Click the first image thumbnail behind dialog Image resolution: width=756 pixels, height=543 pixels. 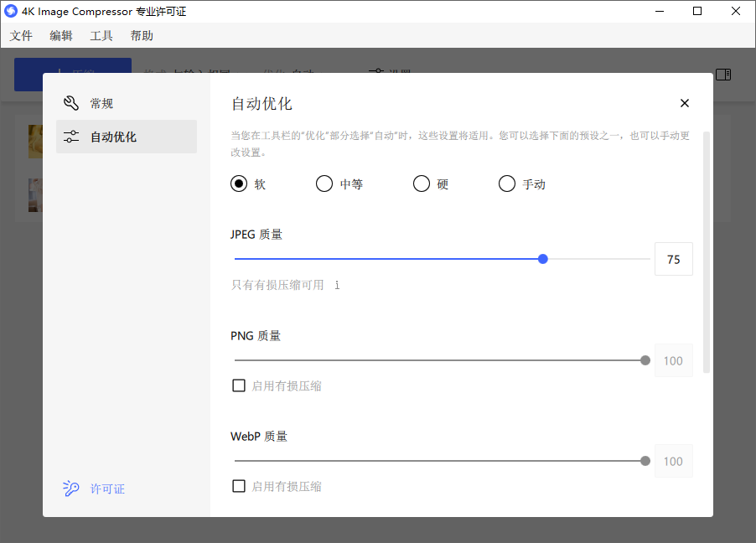[x=36, y=142]
